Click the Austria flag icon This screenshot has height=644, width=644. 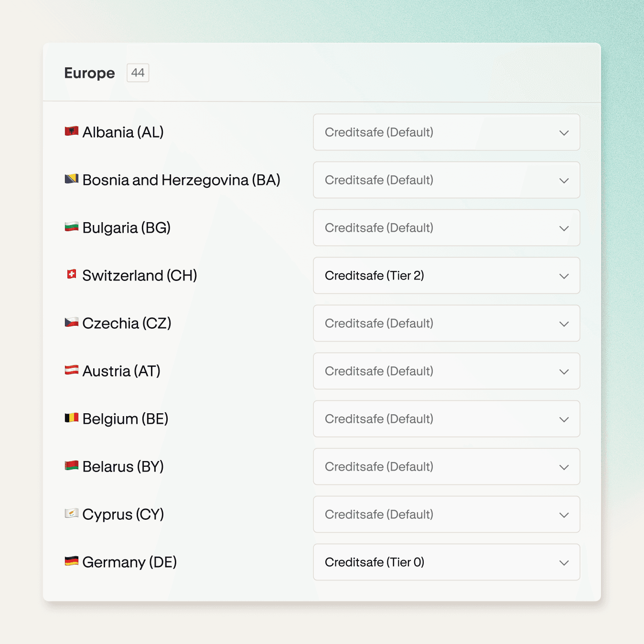[x=72, y=370]
